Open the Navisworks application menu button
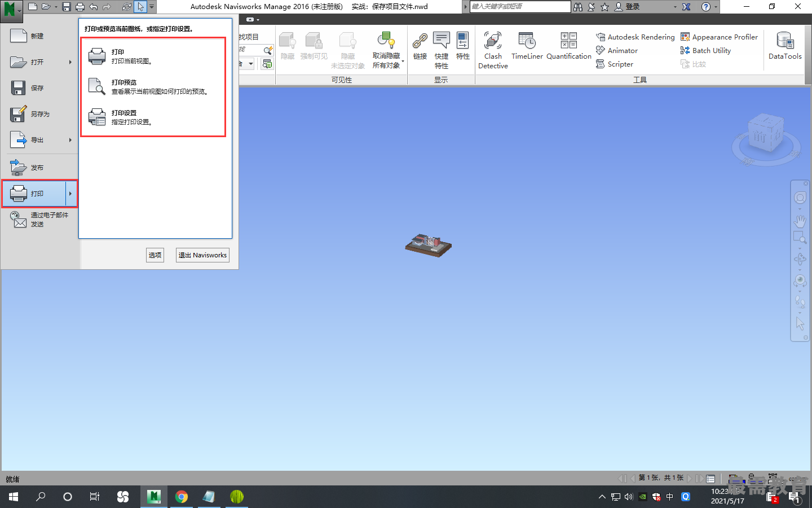 coord(11,10)
